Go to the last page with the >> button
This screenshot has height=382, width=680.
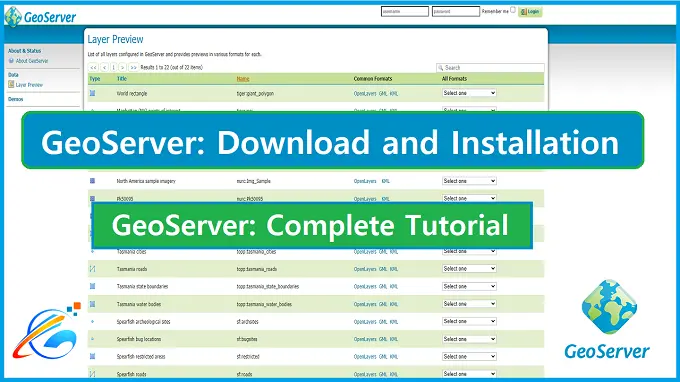134,67
